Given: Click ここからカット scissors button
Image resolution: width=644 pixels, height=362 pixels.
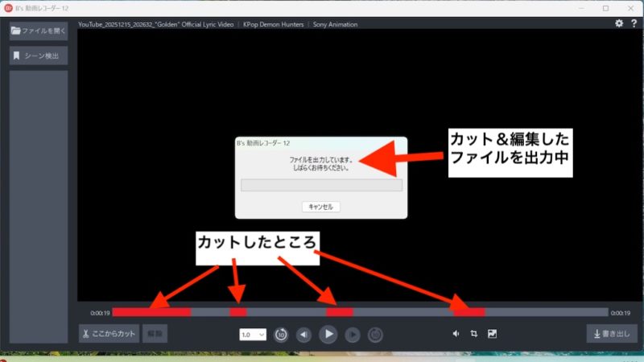Looking at the screenshot, I should pyautogui.click(x=109, y=334).
